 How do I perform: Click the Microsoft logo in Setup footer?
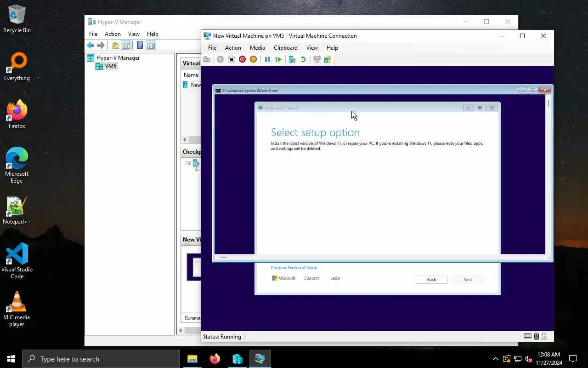pos(284,278)
